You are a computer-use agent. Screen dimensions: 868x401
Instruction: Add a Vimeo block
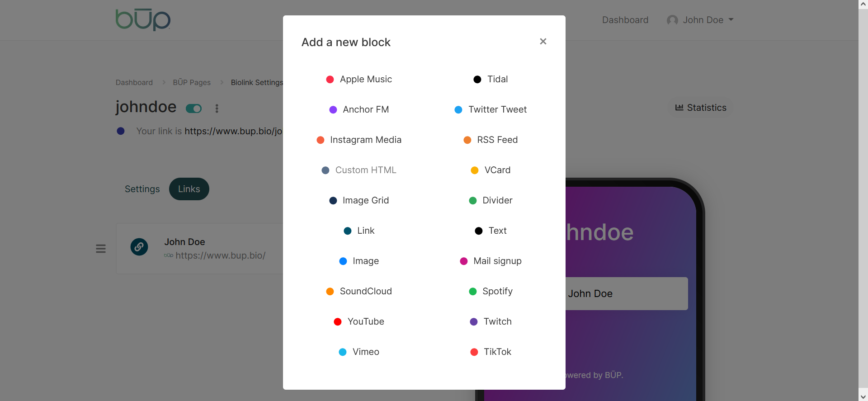(x=359, y=352)
